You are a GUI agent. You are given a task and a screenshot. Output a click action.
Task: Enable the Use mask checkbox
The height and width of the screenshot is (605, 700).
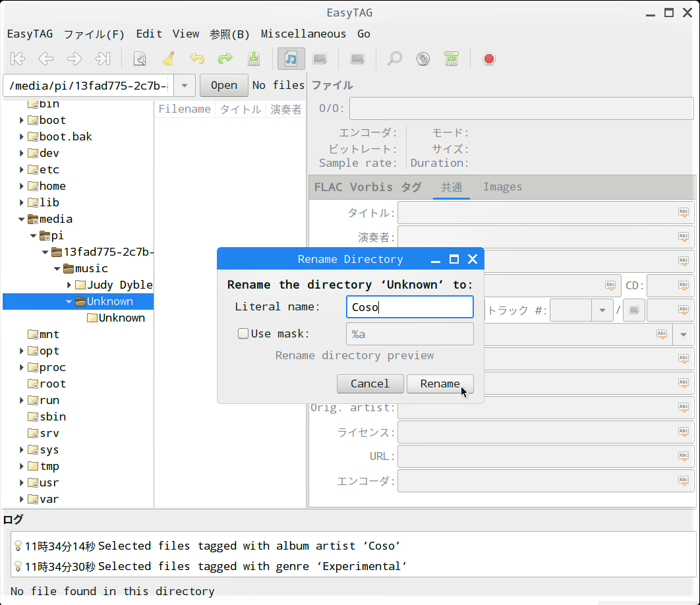tap(243, 333)
